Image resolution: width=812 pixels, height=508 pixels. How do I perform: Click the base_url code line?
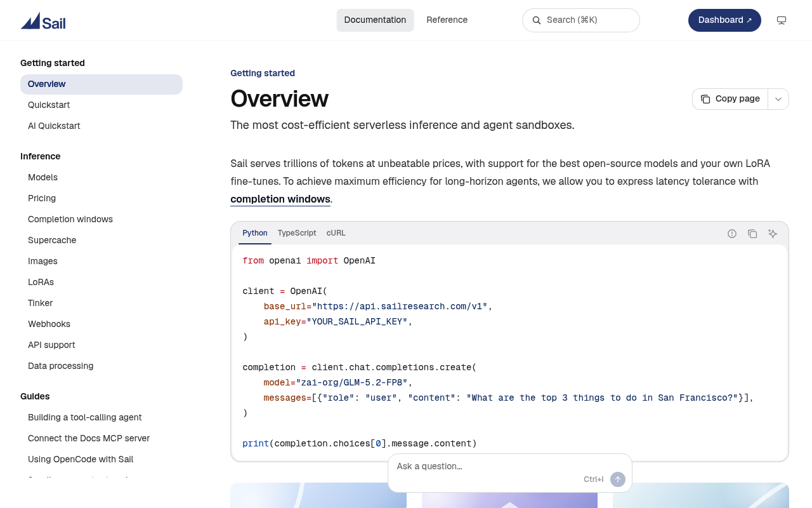coord(378,307)
